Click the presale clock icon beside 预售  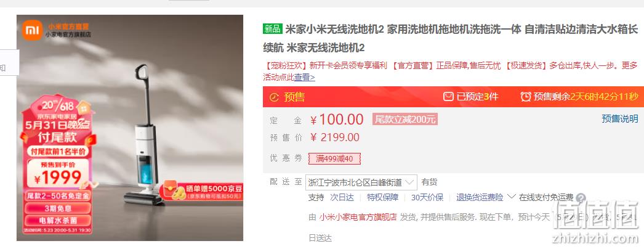(274, 97)
